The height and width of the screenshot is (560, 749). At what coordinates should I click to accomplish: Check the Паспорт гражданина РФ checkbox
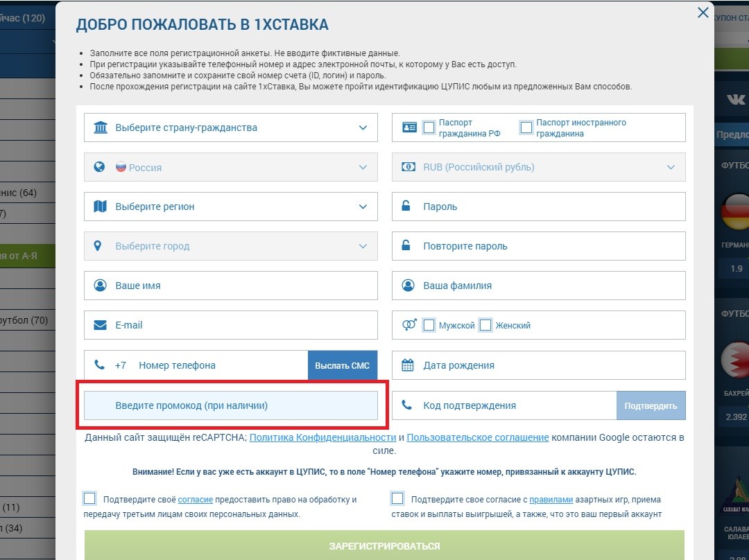tap(429, 128)
